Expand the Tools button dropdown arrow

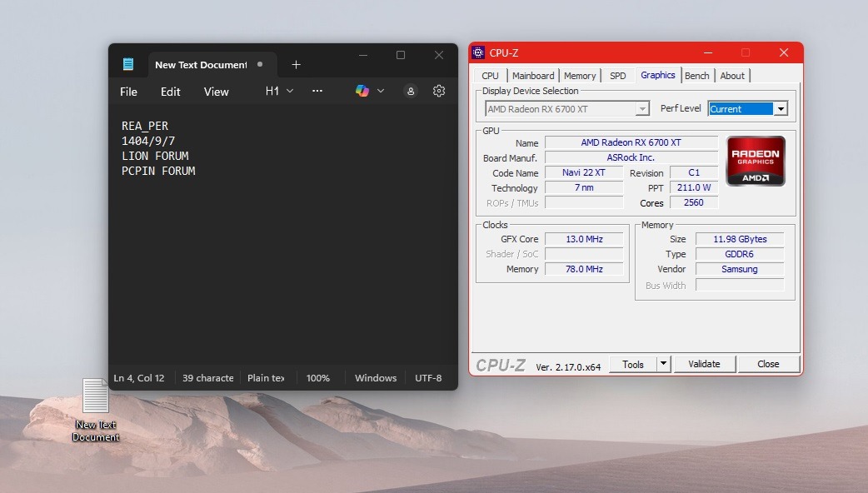tap(663, 364)
